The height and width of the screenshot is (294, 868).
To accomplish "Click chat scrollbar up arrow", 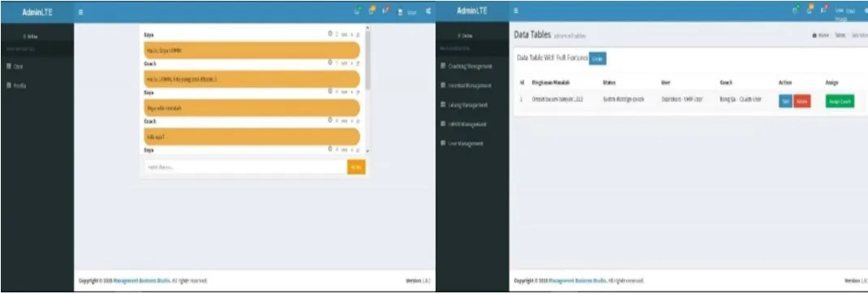I will click(x=367, y=28).
